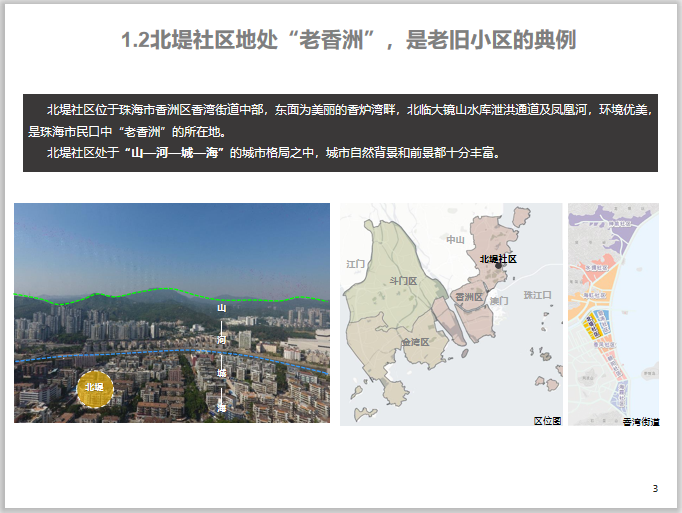Click the dark description text box
Screen dimensions: 682x513
point(340,133)
